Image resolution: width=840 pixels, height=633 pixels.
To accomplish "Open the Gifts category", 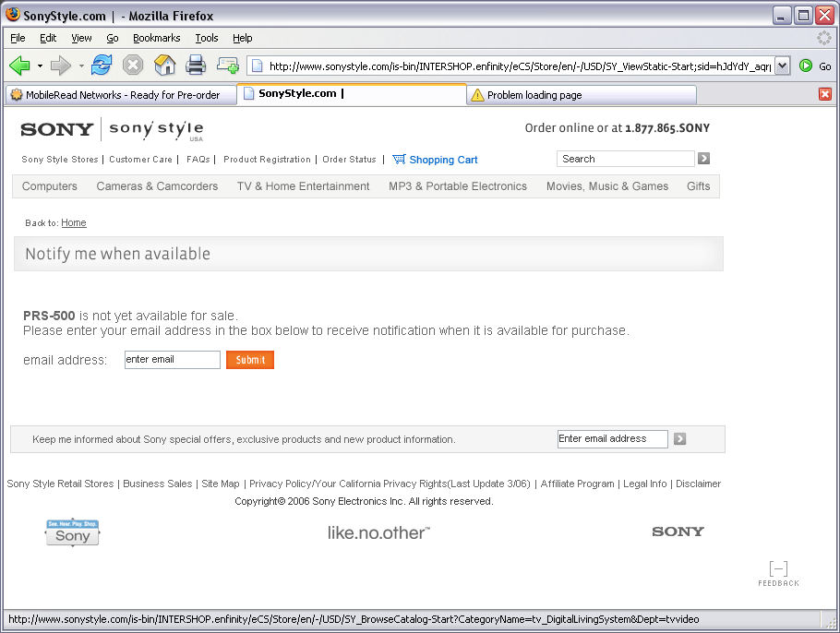I will [699, 186].
